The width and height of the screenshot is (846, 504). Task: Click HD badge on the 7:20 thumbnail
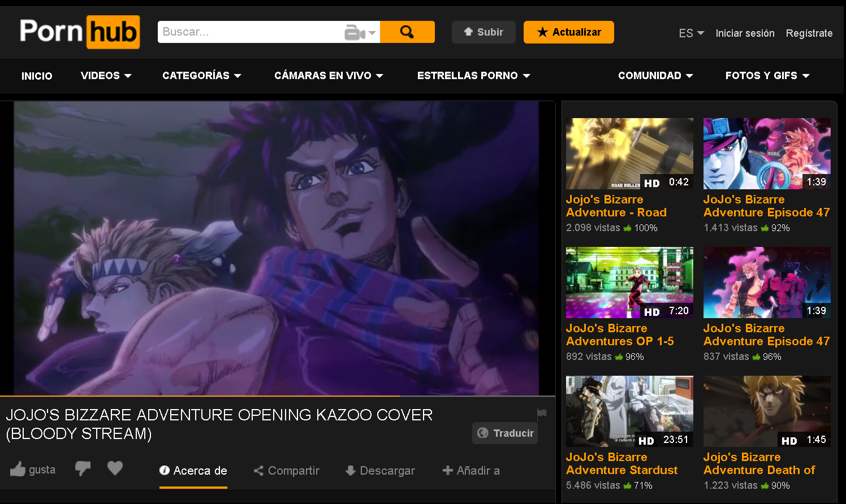coord(652,312)
